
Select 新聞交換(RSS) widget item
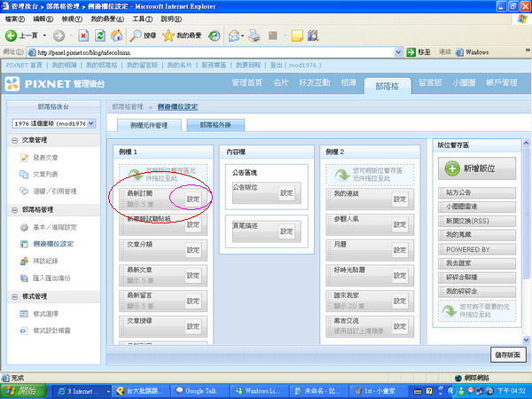coord(477,221)
